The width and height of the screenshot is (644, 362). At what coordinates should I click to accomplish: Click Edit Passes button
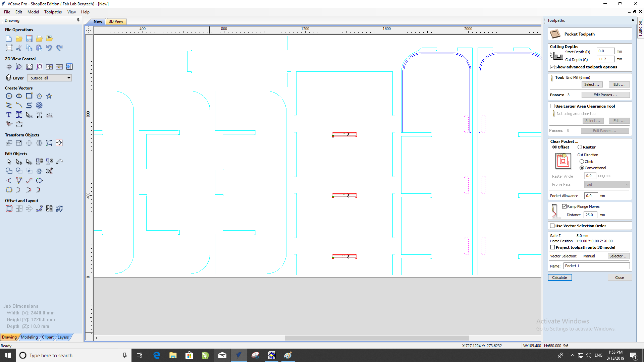pos(605,95)
